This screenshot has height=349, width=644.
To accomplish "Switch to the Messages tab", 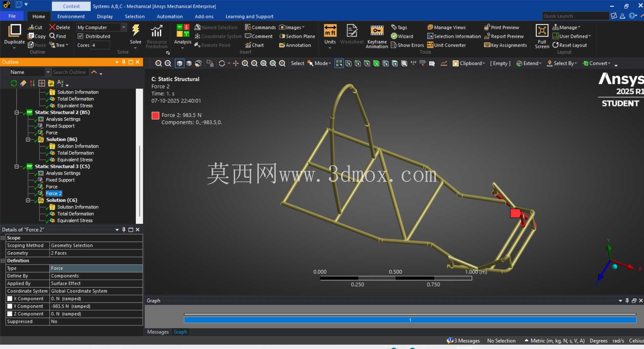I will [158, 332].
